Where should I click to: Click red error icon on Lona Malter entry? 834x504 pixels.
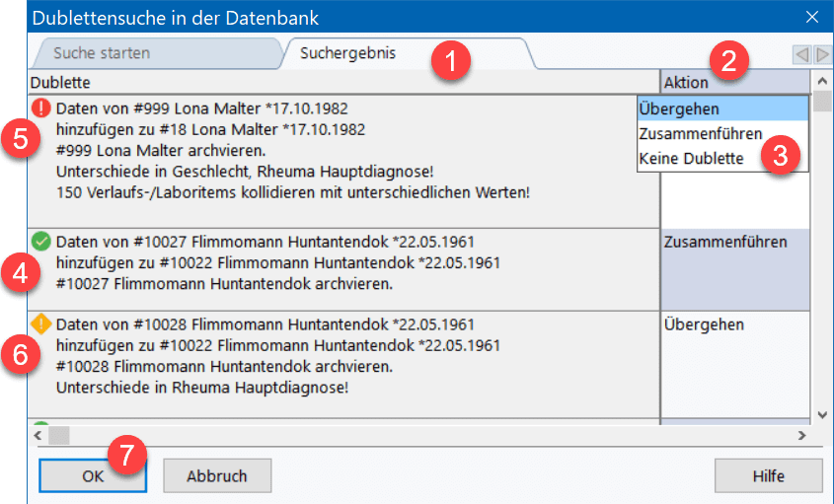pyautogui.click(x=40, y=108)
